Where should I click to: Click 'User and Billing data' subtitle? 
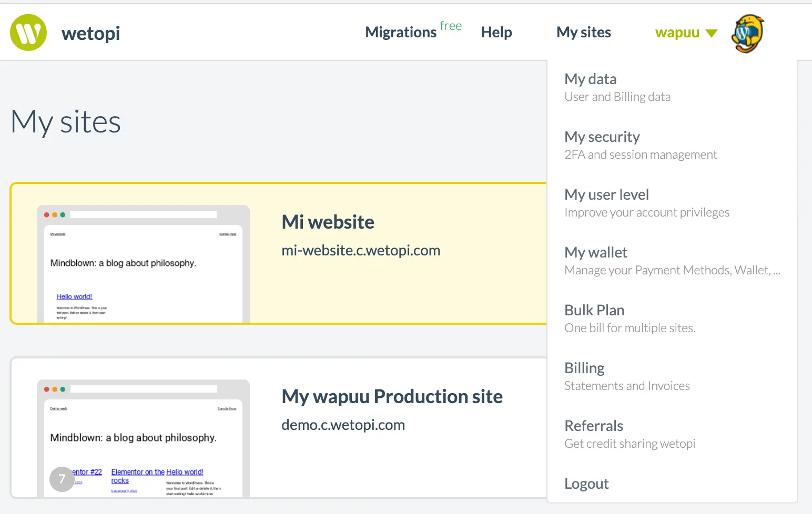[x=617, y=97]
